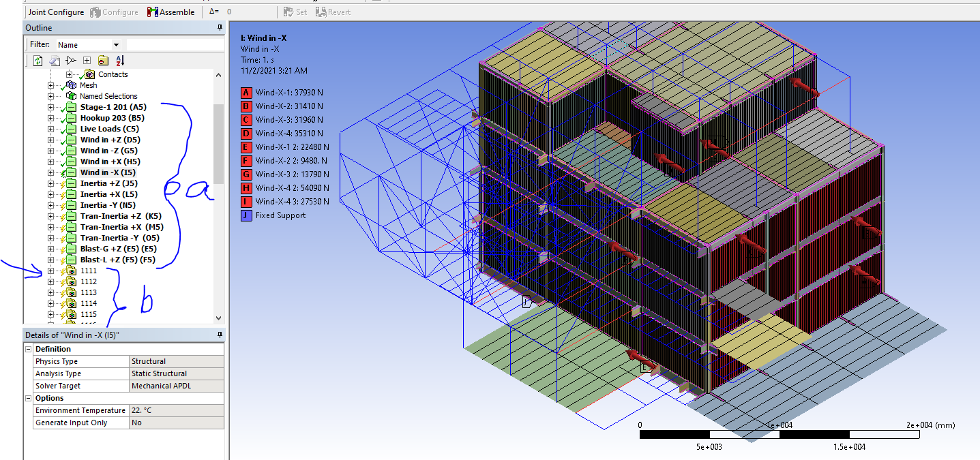
Task: Click the expand-all plus icon in Outline toolbar
Action: (x=87, y=61)
